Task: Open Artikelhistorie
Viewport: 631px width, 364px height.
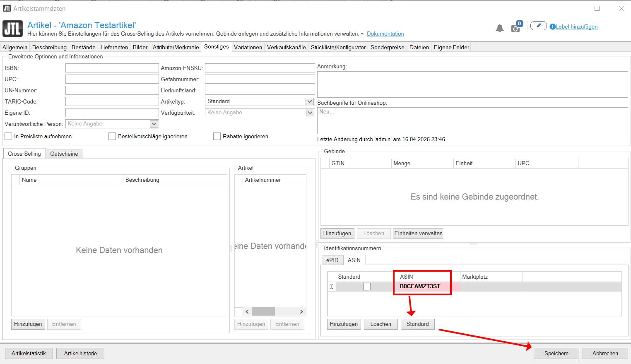Action: [81, 353]
